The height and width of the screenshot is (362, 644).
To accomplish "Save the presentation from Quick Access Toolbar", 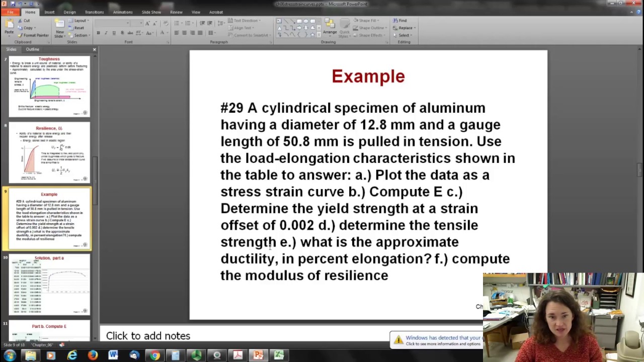I will coord(13,4).
